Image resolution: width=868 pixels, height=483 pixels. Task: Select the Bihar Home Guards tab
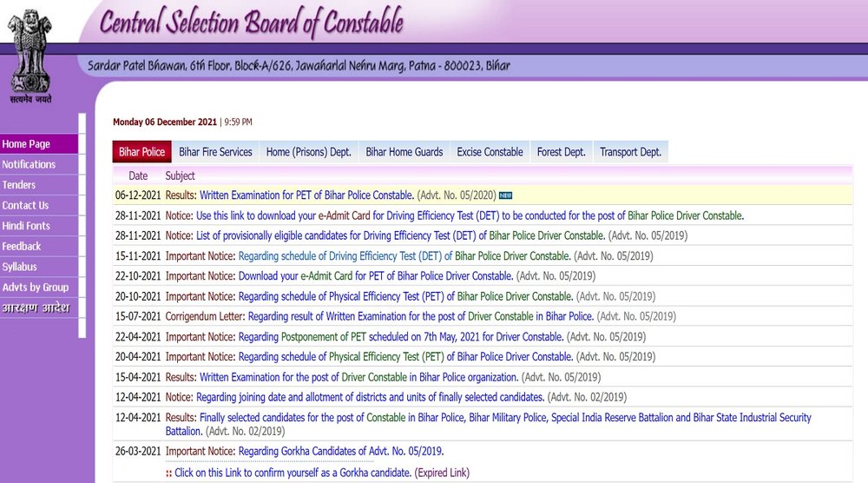click(404, 152)
